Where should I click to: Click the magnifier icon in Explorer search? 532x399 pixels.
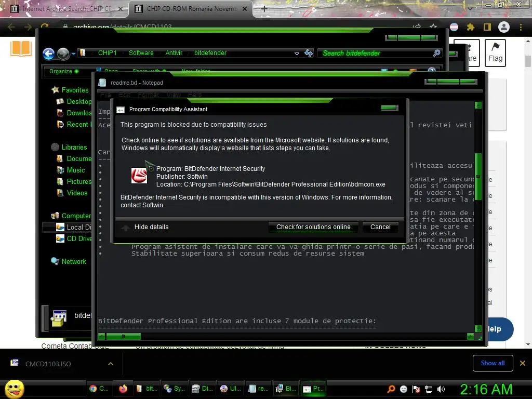click(x=436, y=53)
